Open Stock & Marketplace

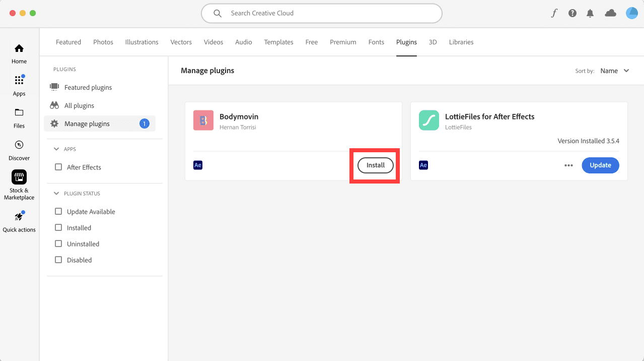click(x=19, y=185)
